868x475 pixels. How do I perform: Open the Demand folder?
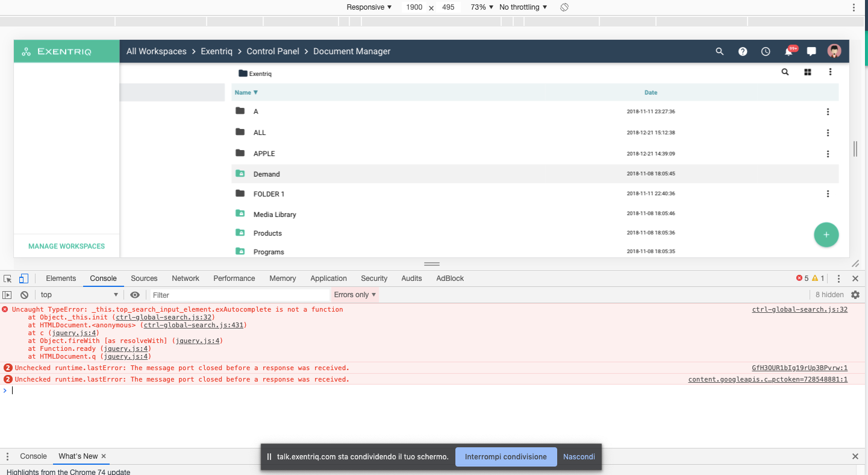tap(266, 174)
